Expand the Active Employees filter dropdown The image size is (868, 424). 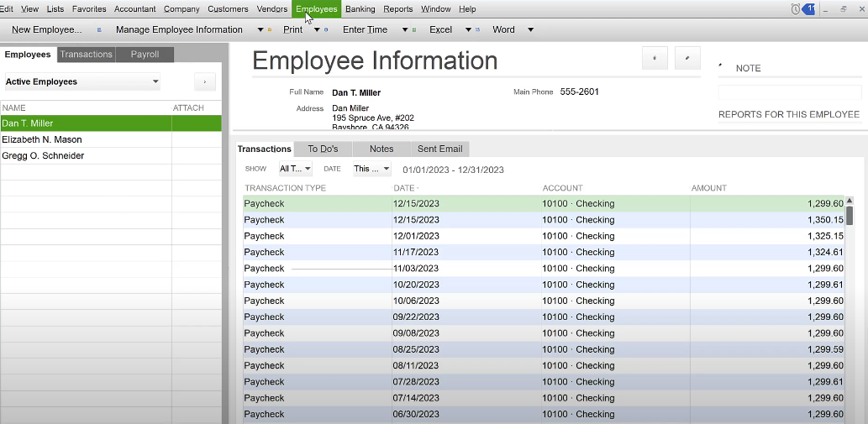click(155, 82)
